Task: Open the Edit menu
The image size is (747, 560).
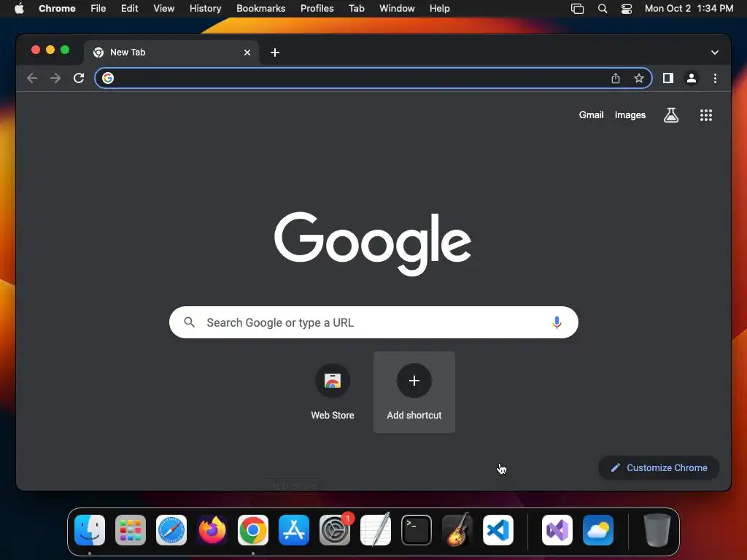Action: (129, 8)
